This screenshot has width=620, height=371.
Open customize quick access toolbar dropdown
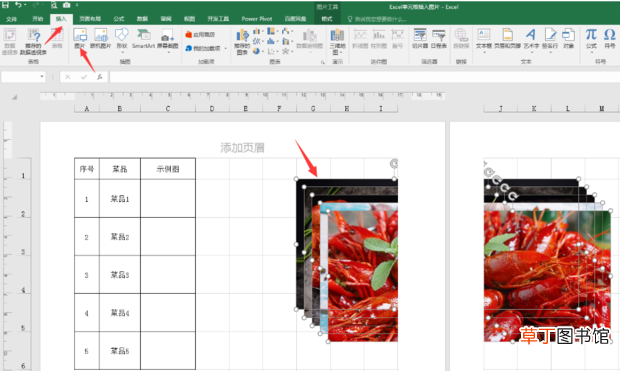(77, 5)
